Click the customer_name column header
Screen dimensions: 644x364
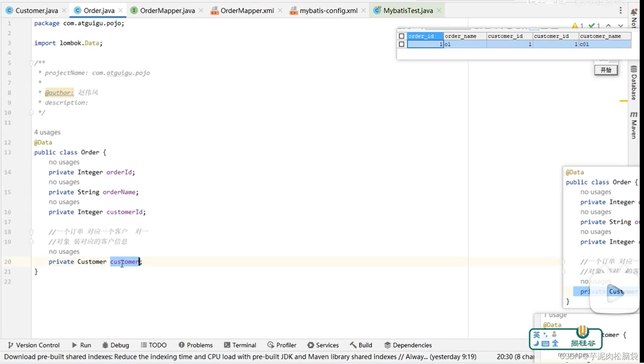coord(605,36)
